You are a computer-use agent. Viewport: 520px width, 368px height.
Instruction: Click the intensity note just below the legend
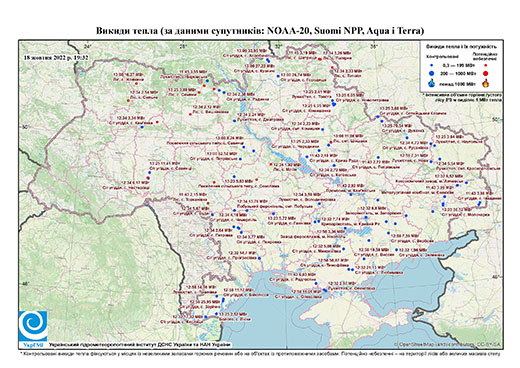[x=462, y=97]
